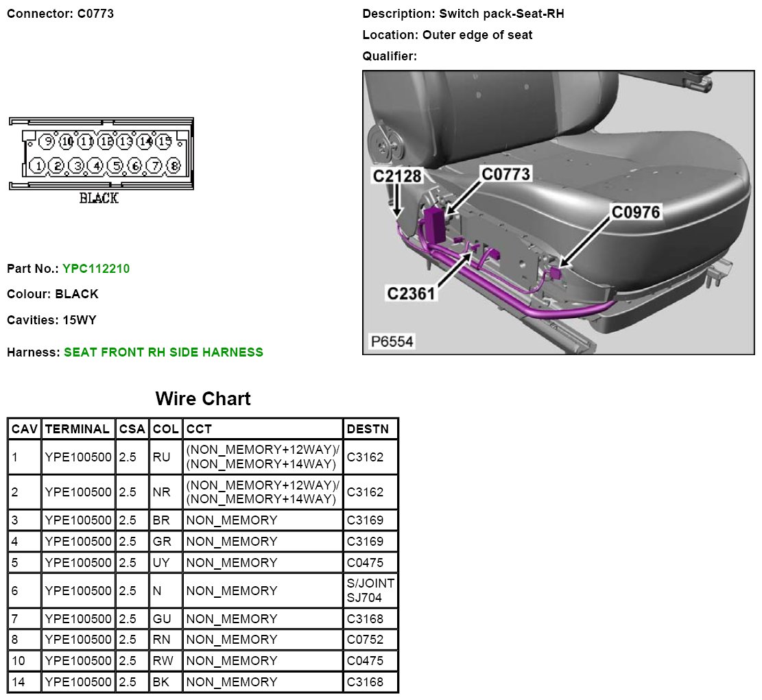Select the TERMINAL column header

(x=77, y=429)
